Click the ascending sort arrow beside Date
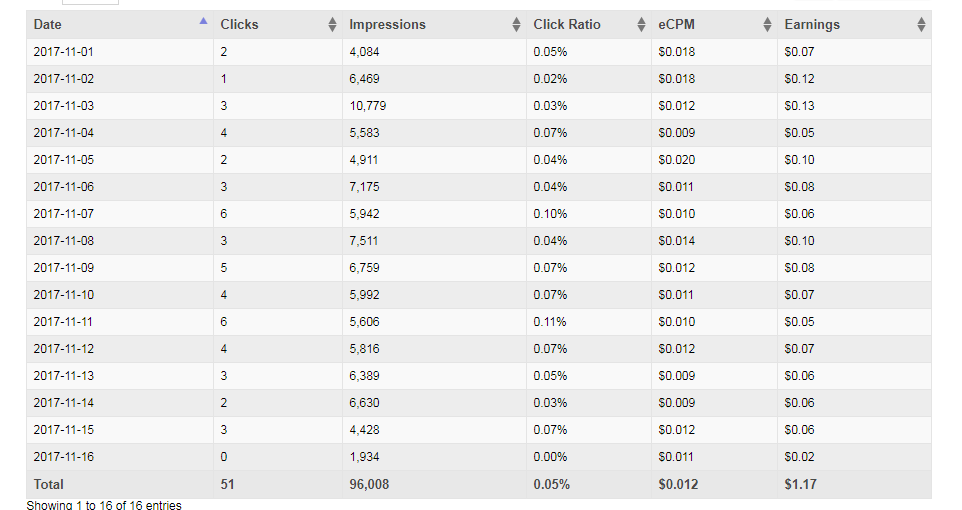This screenshot has height=510, width=962. (204, 21)
